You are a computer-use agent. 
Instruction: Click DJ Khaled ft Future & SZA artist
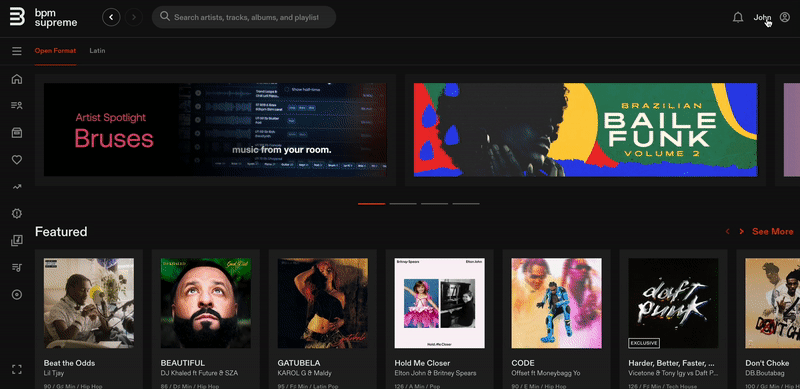(x=199, y=373)
